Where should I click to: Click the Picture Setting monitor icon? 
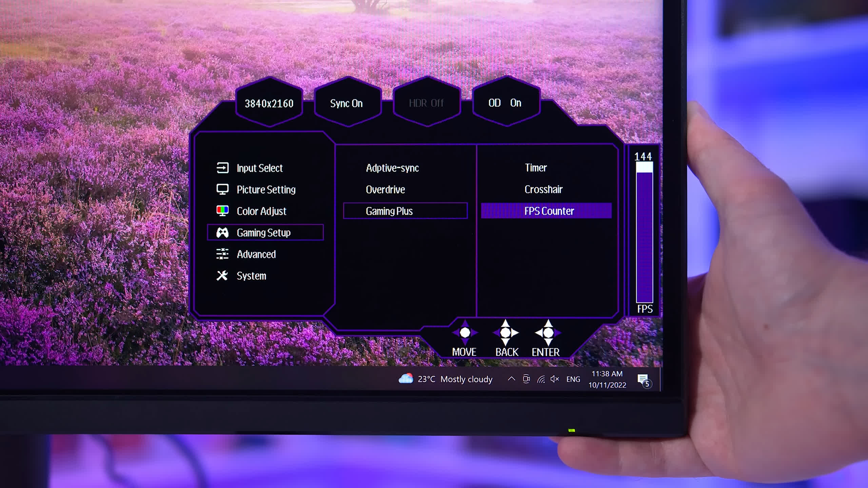222,189
